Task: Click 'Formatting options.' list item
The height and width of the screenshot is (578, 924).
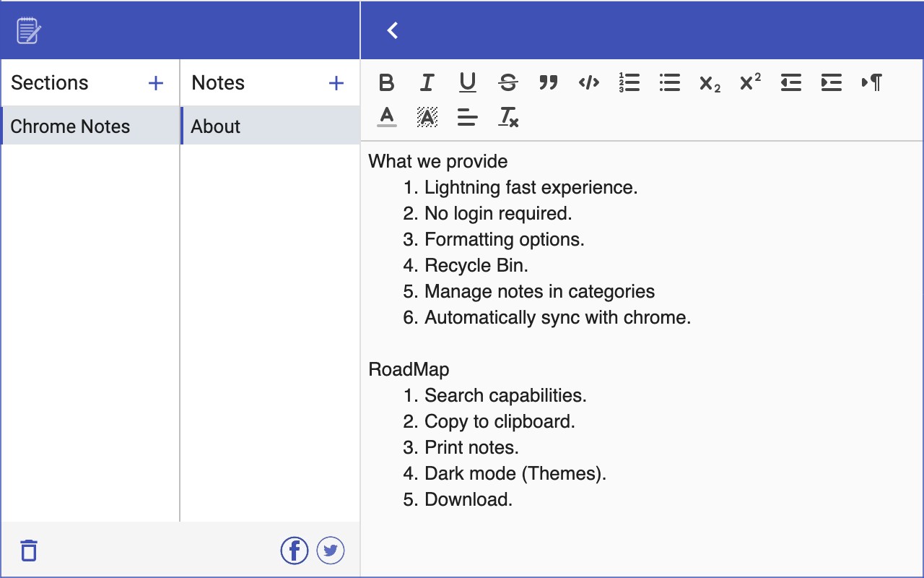Action: (x=505, y=239)
